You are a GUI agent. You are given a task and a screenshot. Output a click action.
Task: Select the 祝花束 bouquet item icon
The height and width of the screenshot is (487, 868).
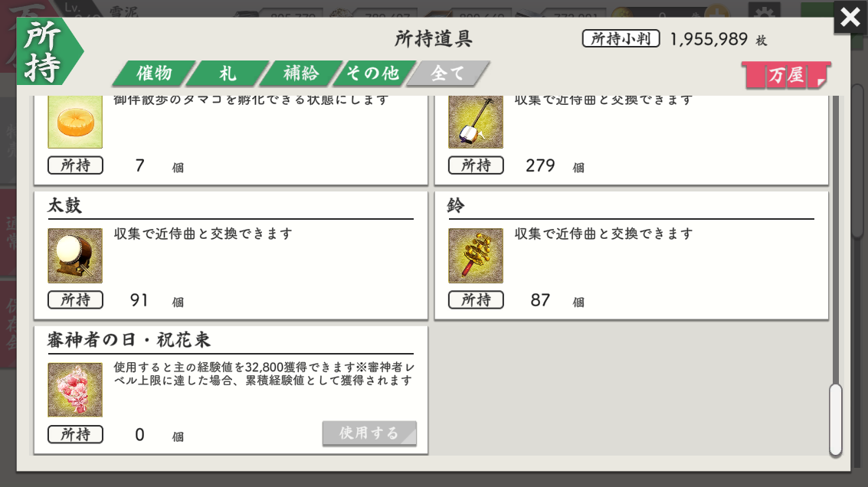point(75,390)
